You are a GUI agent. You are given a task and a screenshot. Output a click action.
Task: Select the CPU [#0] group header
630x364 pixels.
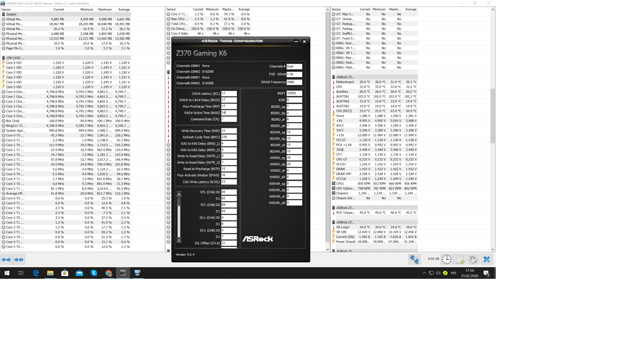click(15, 58)
